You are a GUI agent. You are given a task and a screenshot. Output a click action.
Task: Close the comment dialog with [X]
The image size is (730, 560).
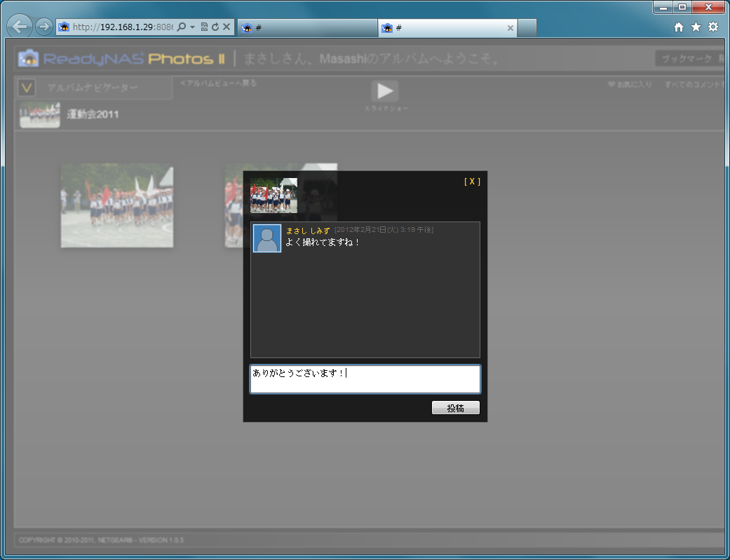[x=472, y=182]
